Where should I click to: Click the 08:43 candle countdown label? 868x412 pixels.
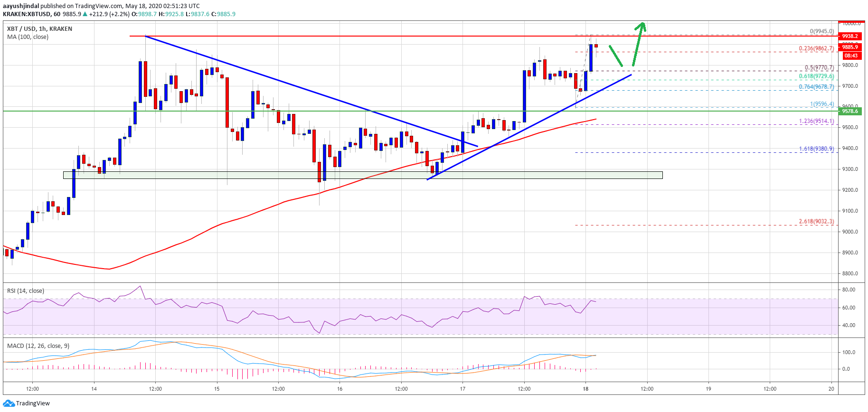coord(851,56)
